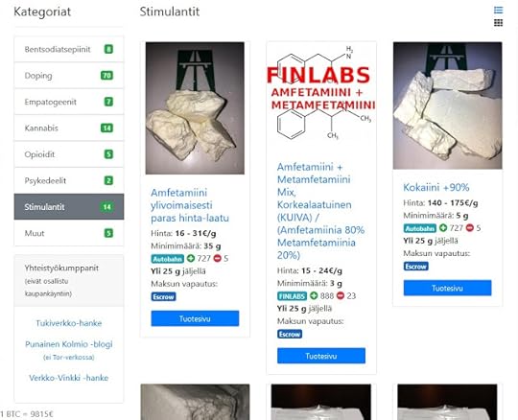Click green plus icon in Kokaiini card
The width and height of the screenshot is (518, 420).
pyautogui.click(x=443, y=228)
